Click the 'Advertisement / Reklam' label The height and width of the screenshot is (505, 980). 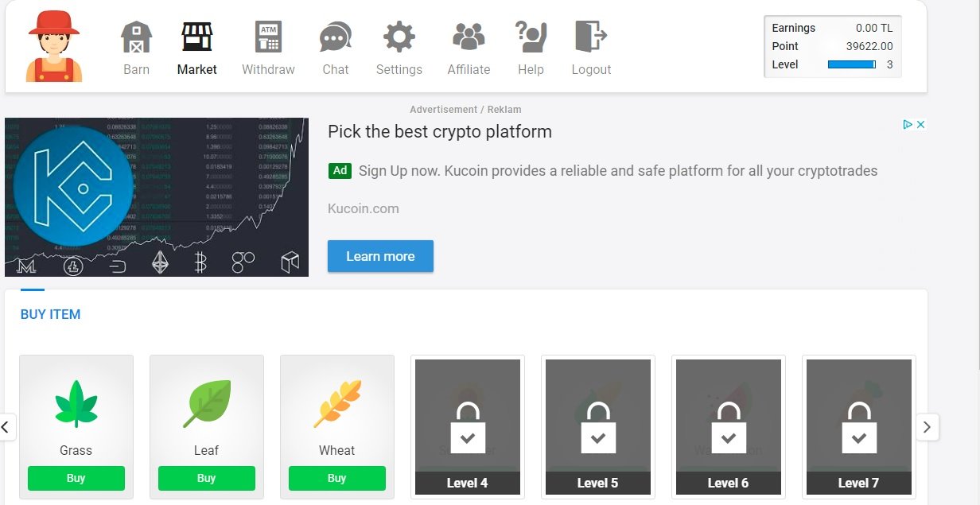[x=465, y=110]
